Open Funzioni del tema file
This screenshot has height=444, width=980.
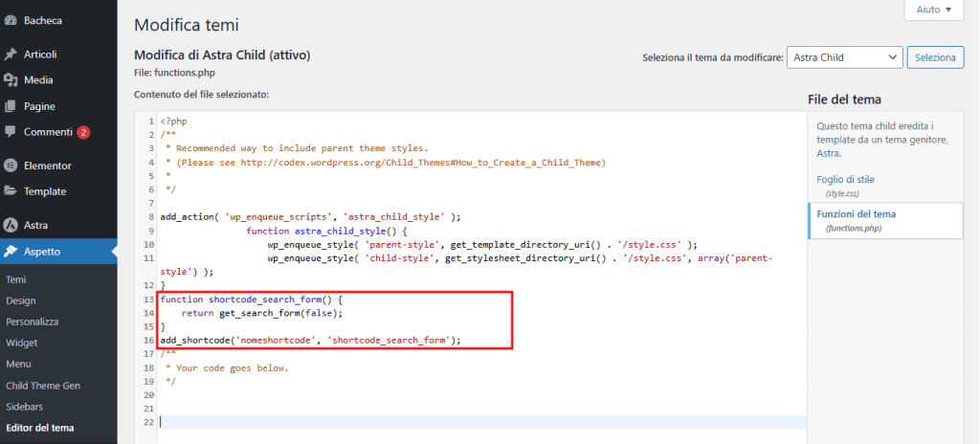click(857, 214)
